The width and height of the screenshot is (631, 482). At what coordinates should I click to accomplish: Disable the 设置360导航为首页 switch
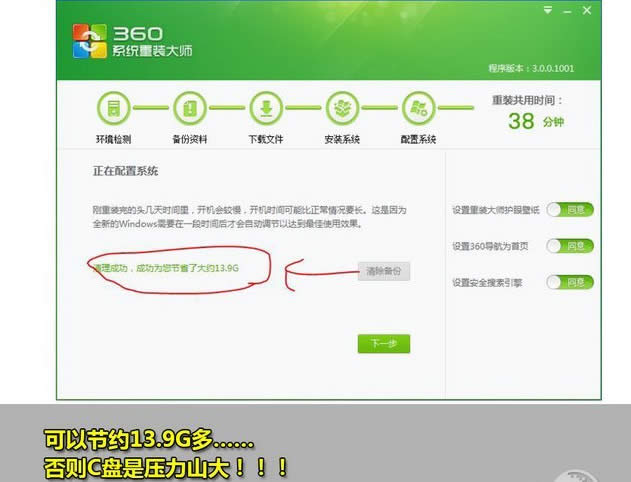pos(570,246)
